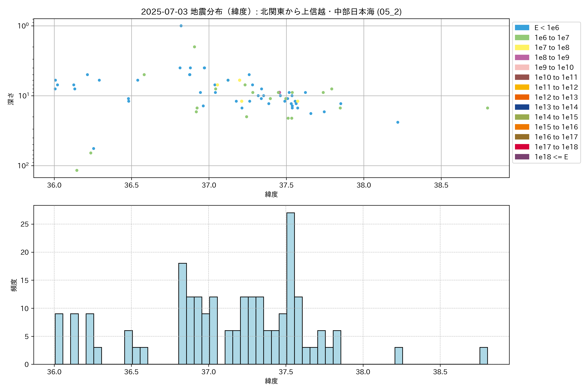This screenshot has width=588, height=392.
Task: Click the histogram bar with height 18
Action: click(x=182, y=314)
